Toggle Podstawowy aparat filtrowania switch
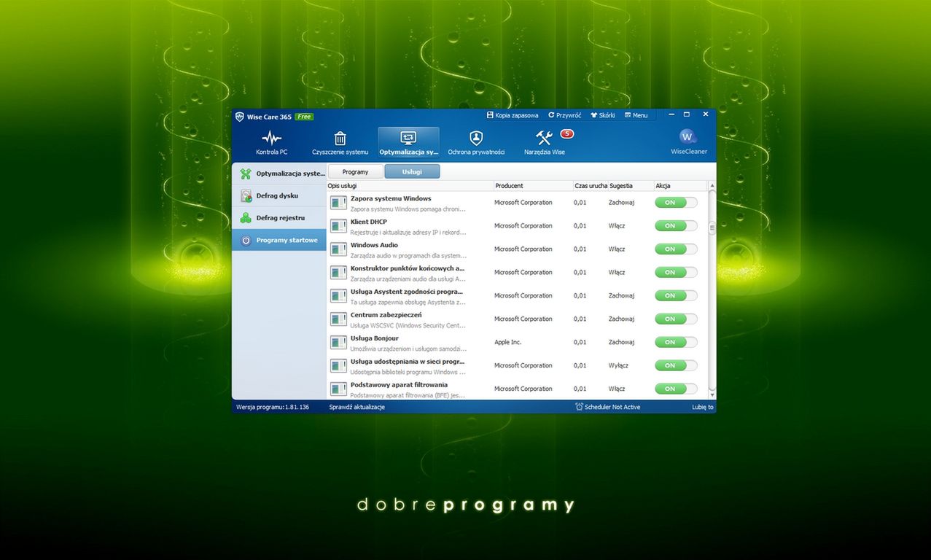The height and width of the screenshot is (560, 931). [x=676, y=389]
